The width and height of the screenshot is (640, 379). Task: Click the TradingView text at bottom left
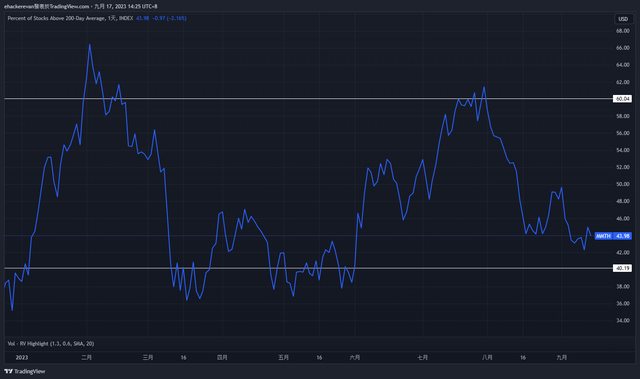[29, 371]
